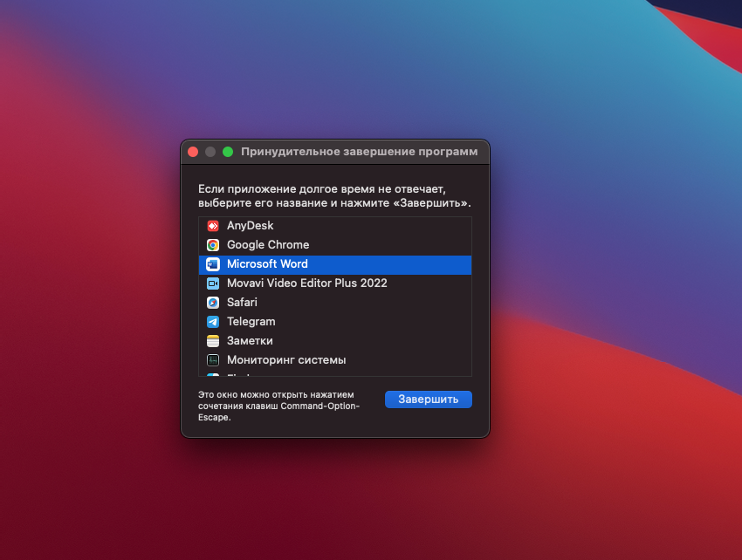Click the Movavi Video Editor icon

tap(213, 283)
